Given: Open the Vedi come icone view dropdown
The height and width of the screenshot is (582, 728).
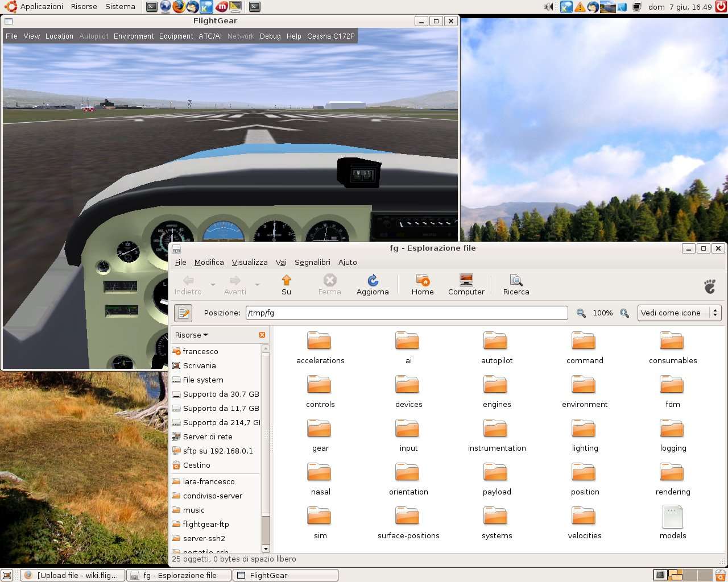Looking at the screenshot, I should click(679, 313).
